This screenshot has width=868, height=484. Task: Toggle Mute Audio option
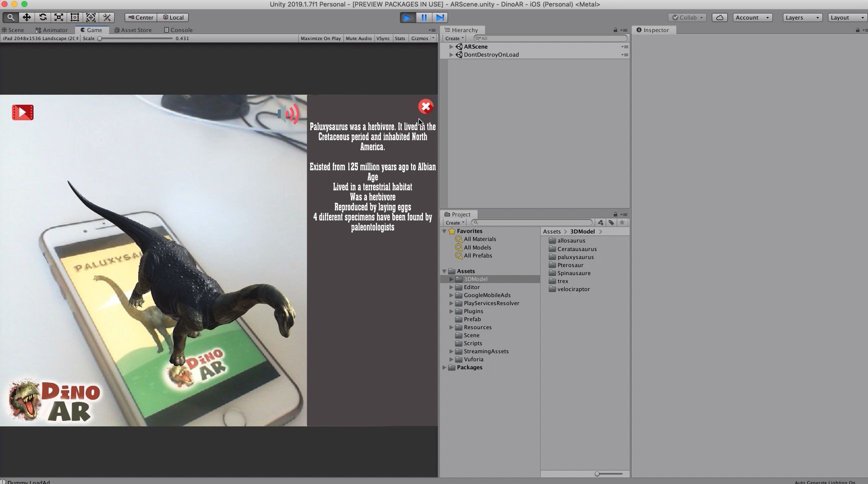pos(358,39)
